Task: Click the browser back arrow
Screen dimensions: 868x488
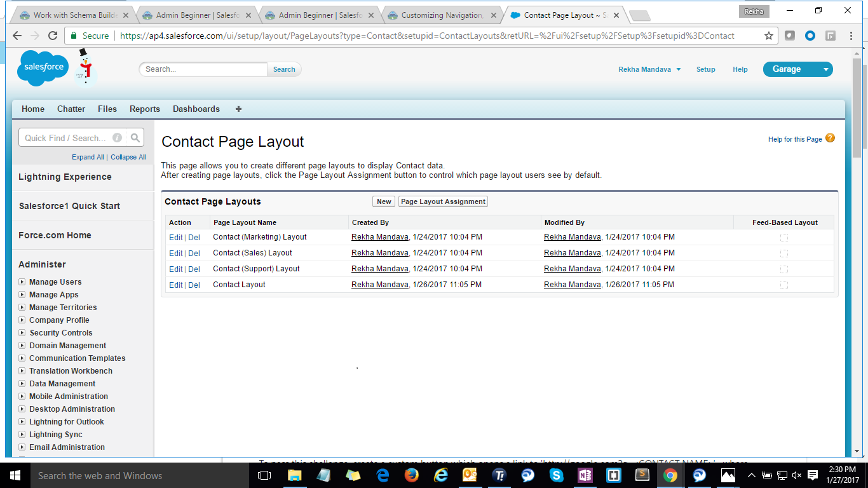Action: point(17,36)
